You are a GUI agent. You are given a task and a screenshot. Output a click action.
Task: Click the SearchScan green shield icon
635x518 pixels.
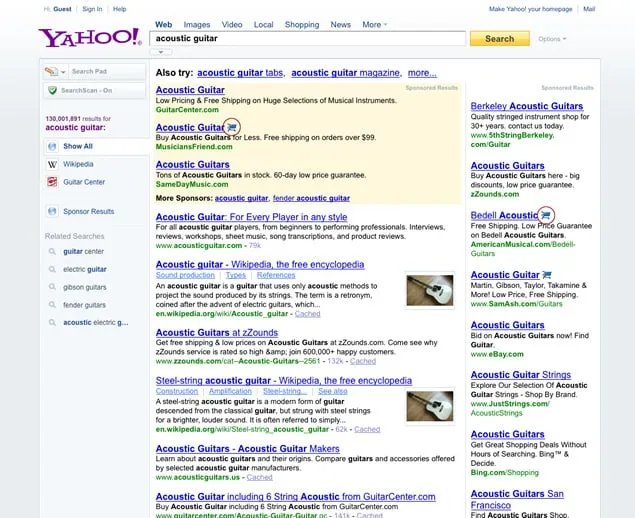click(x=53, y=90)
